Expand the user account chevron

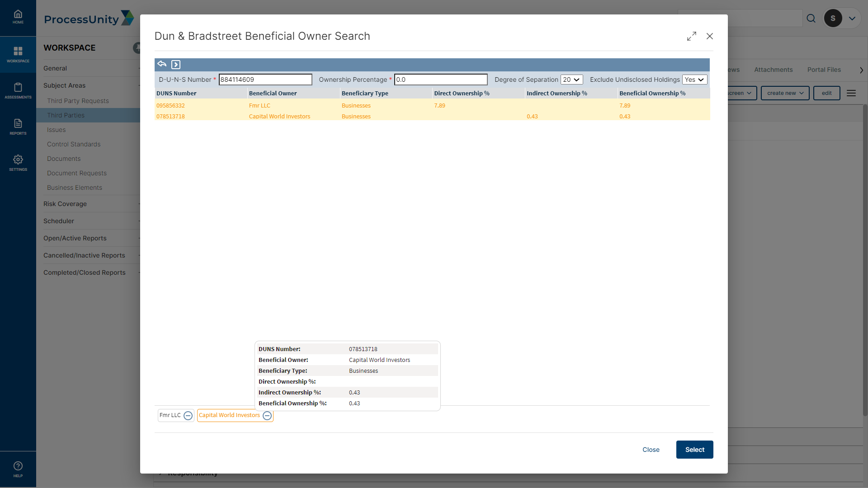[852, 19]
